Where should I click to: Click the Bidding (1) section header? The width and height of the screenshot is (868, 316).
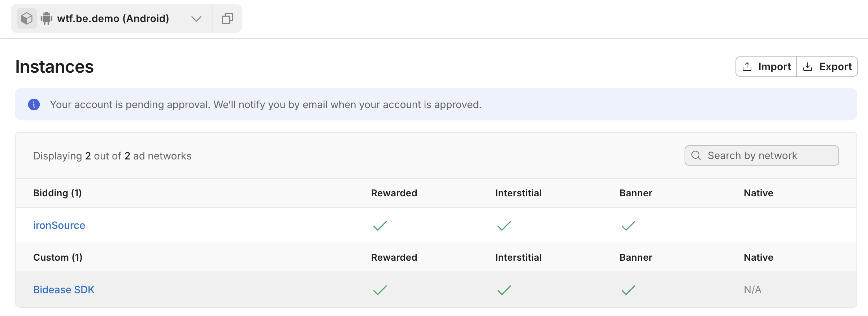(57, 193)
